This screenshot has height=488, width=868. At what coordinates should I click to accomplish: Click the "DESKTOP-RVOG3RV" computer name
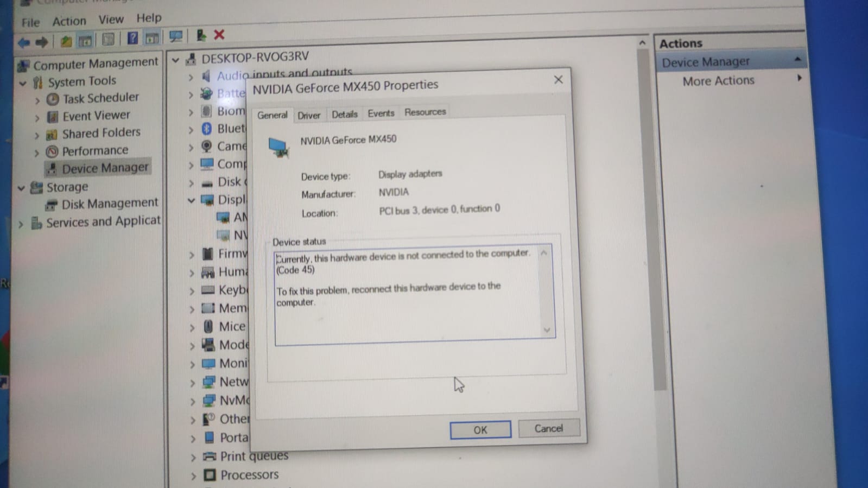255,57
